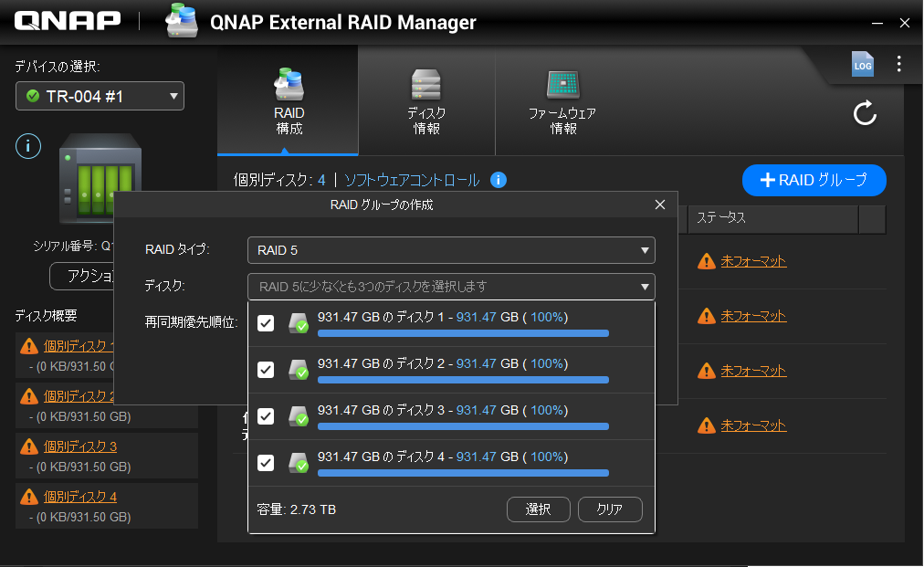Expand the RAID タイプ dropdown showing RAID 5

click(451, 250)
